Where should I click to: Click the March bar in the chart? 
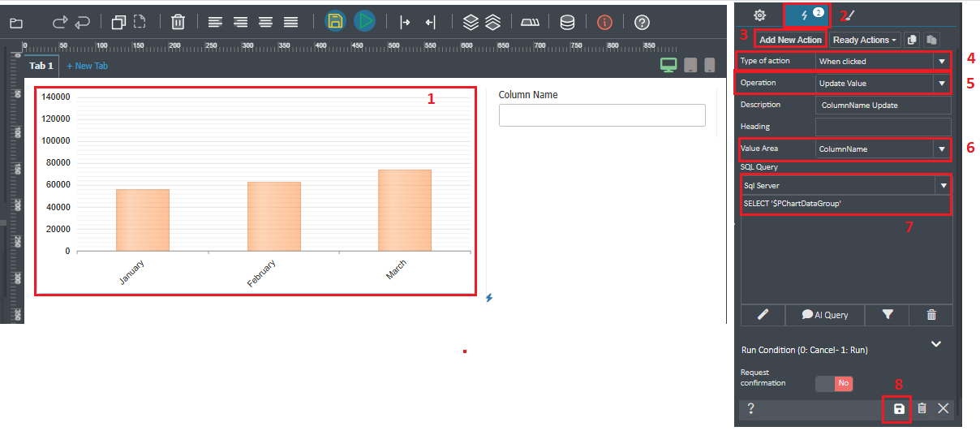pos(405,210)
